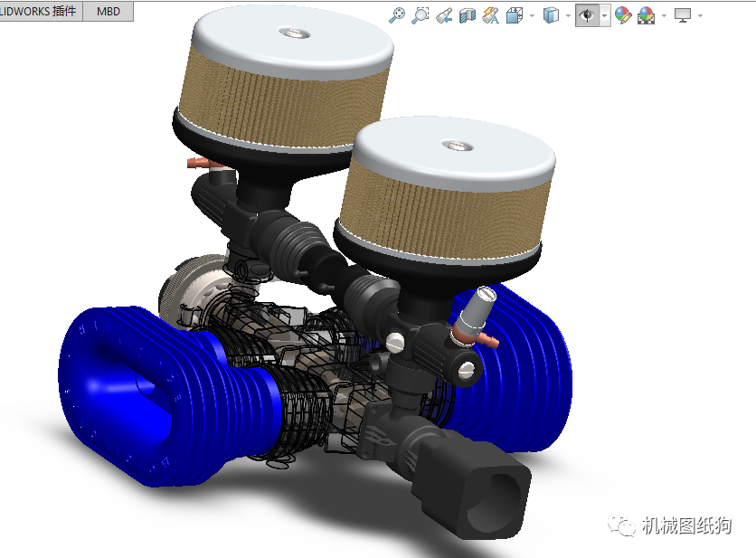Expand the Display Style dropdown arrow
The width and height of the screenshot is (756, 558).
(x=568, y=16)
